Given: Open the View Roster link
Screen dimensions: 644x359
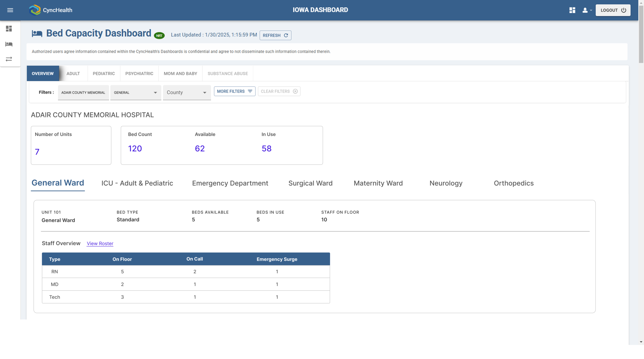Looking at the screenshot, I should click(100, 243).
